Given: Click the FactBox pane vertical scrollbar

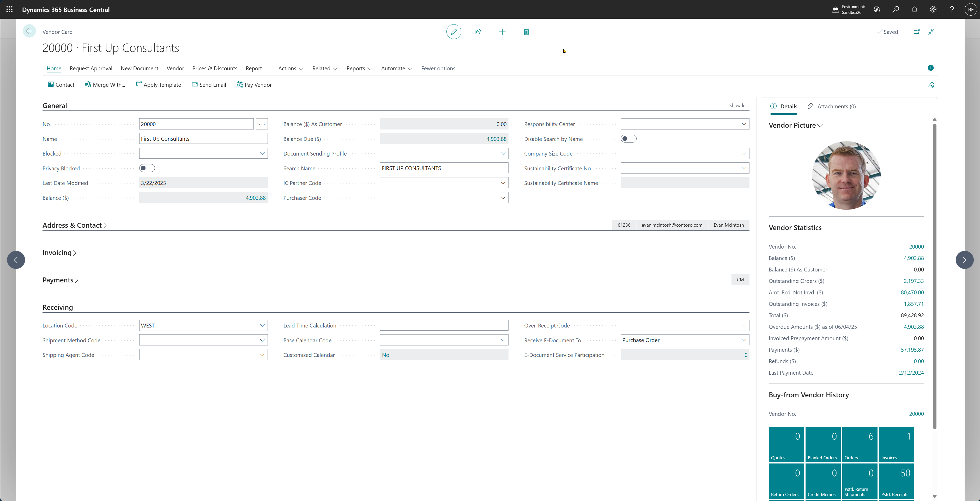Looking at the screenshot, I should click(x=934, y=274).
